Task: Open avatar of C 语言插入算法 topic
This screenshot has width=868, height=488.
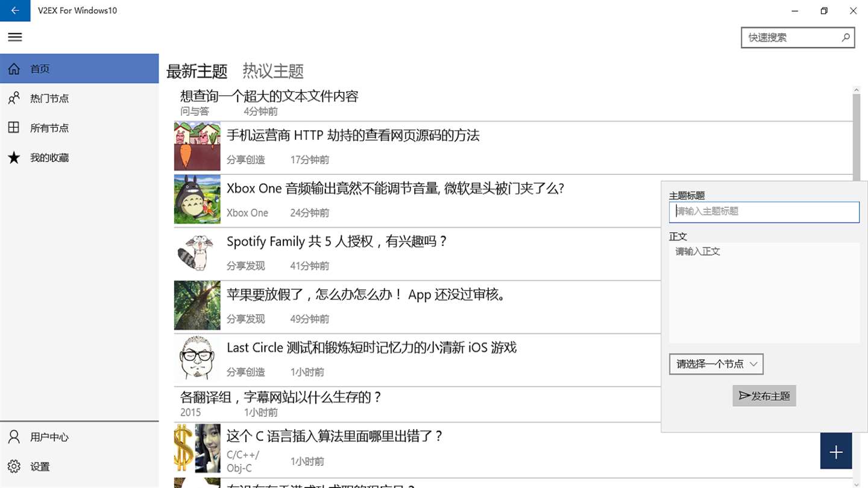Action: [x=197, y=448]
